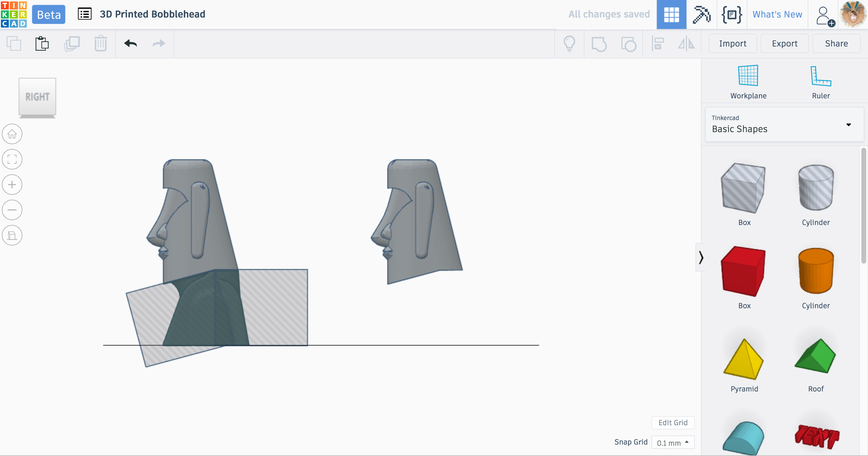Image resolution: width=868 pixels, height=456 pixels.
Task: Pick the red Box shape
Action: pos(744,277)
